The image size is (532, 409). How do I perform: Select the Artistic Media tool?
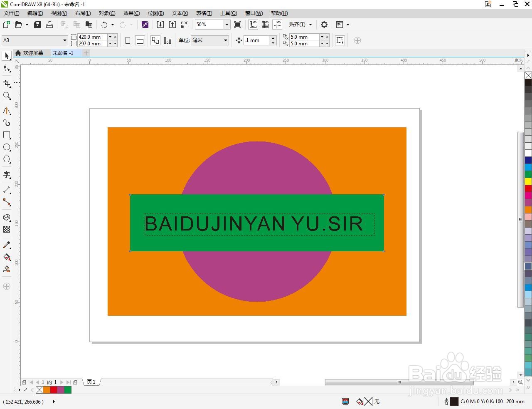[7, 123]
